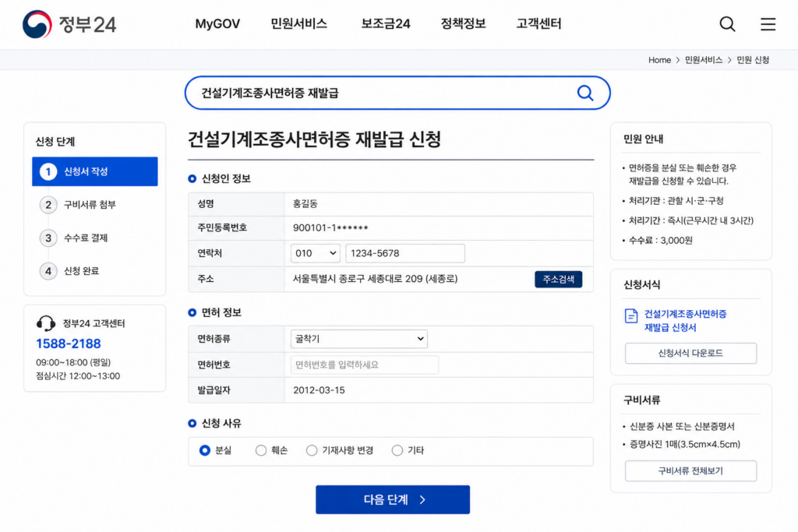
Task: Click the 정부24 logo
Action: 69,24
